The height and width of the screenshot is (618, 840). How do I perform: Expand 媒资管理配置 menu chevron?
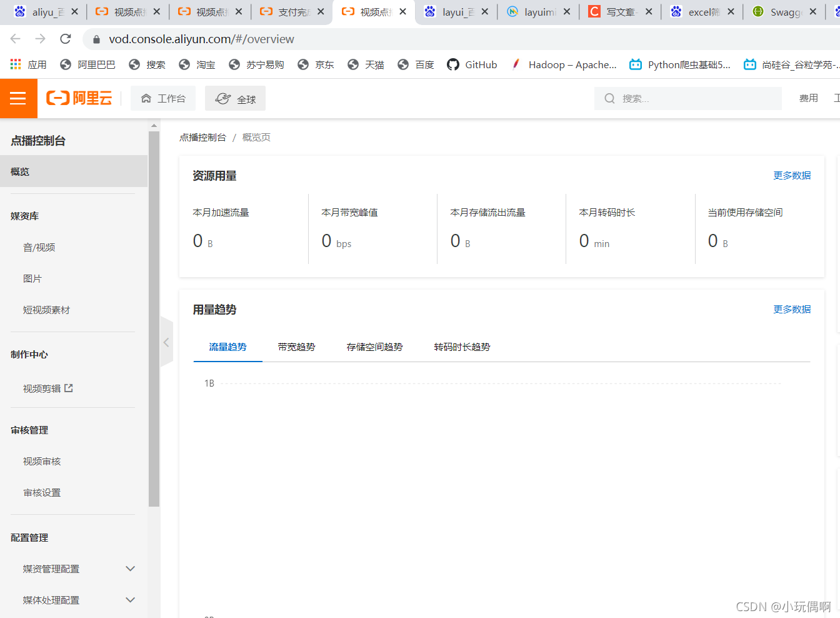click(130, 569)
